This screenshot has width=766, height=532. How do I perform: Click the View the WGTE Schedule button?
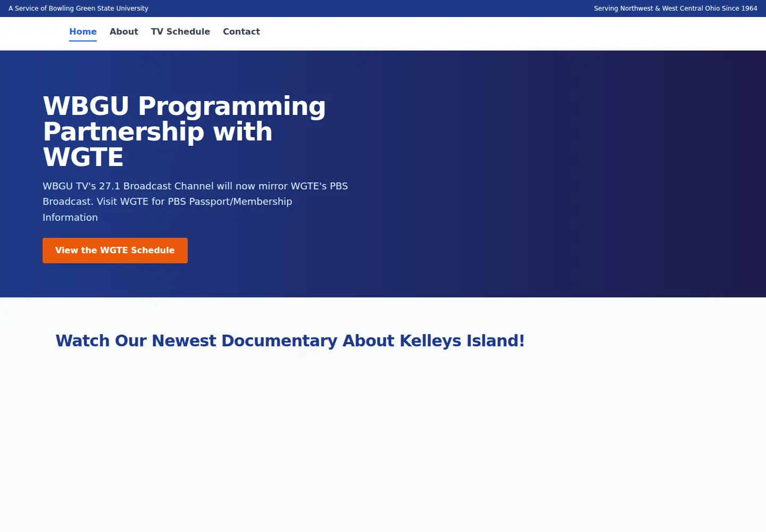tap(115, 251)
